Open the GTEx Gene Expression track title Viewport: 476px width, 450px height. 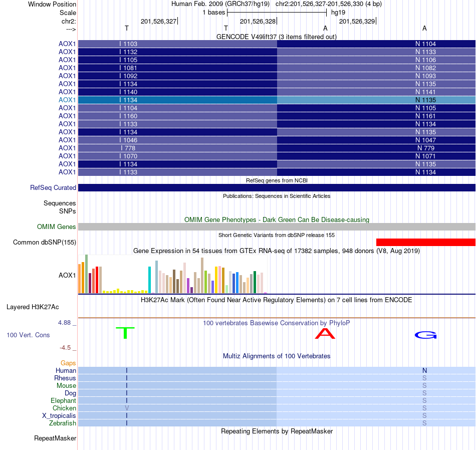click(x=277, y=251)
